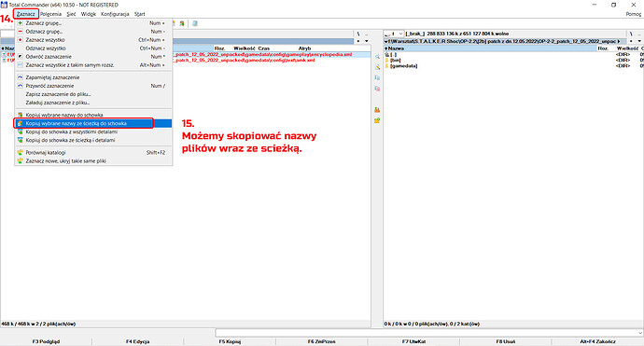This screenshot has height=346, width=644.
Task: Click the edit (pencil) icon in the middle toolbar
Action: [377, 67]
